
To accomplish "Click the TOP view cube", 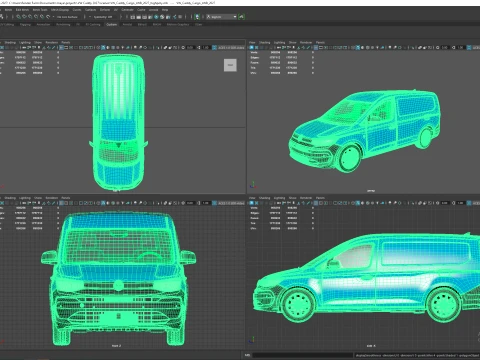I will click(230, 65).
